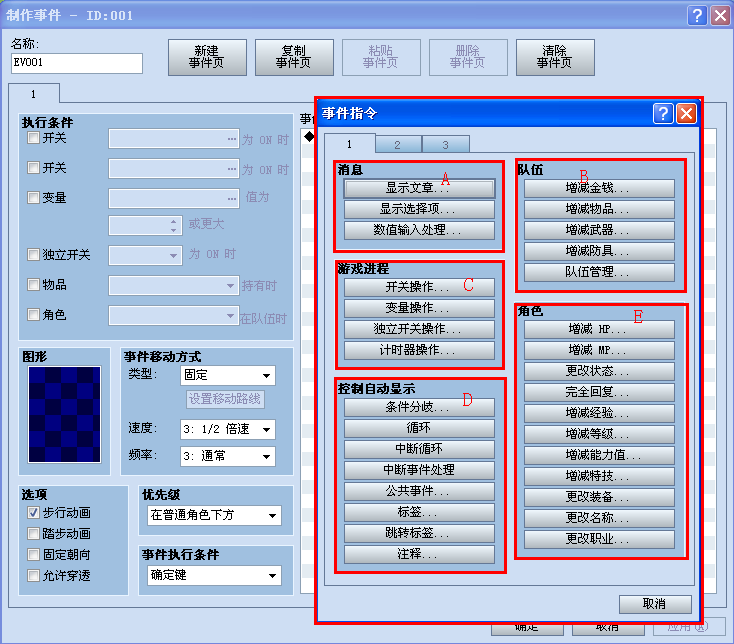Image resolution: width=734 pixels, height=644 pixels.
Task: Click 清除事件页 button
Action: [555, 57]
